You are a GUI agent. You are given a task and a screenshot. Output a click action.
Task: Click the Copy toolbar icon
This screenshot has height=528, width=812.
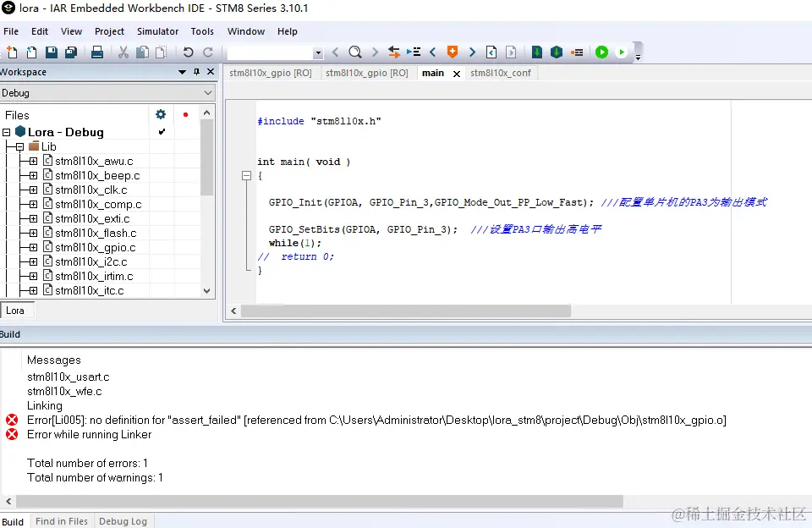click(142, 52)
